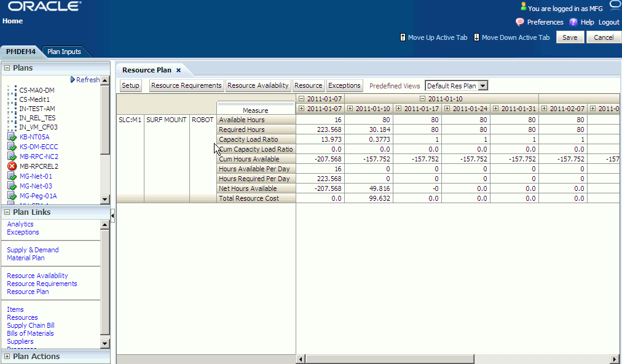Open the Analytics plan link
Viewport: 622px width, 364px height.
(x=20, y=224)
